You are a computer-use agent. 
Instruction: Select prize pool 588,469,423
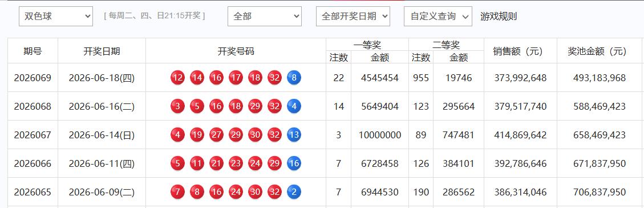[x=600, y=106]
